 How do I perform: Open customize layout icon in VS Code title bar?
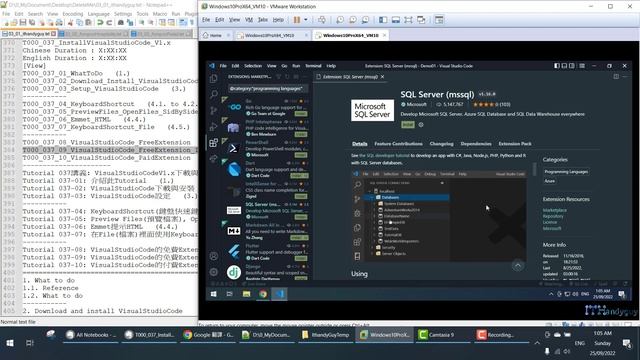click(x=582, y=66)
